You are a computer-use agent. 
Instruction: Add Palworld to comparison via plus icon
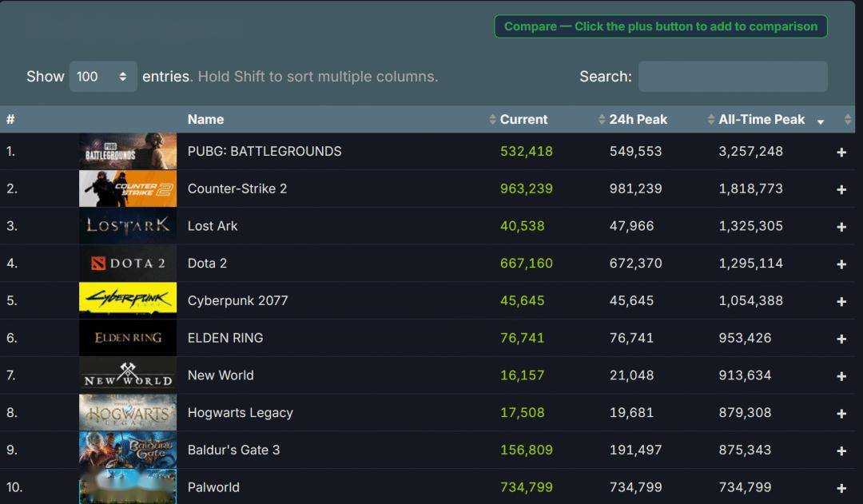pos(841,488)
